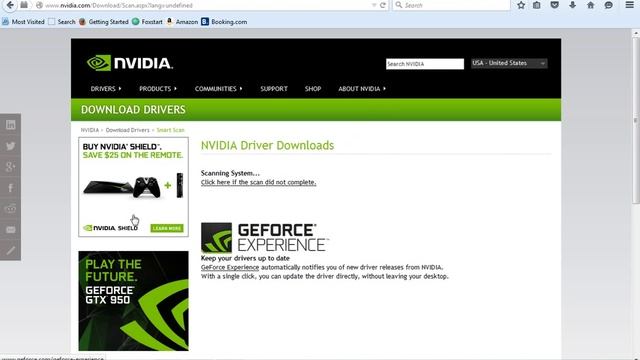Open the Most Visited bookmarks folder

pyautogui.click(x=23, y=22)
